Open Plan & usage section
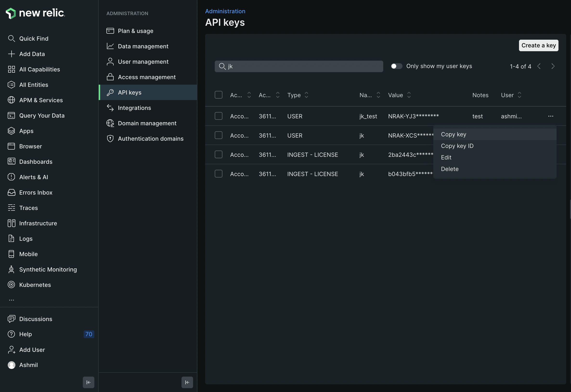This screenshot has width=571, height=392. [x=148, y=31]
